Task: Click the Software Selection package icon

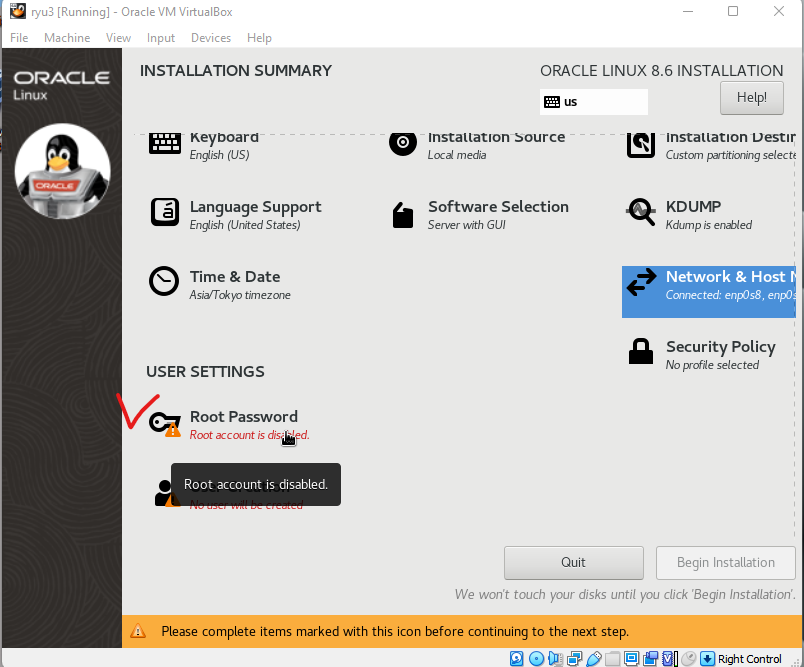Action: (403, 214)
